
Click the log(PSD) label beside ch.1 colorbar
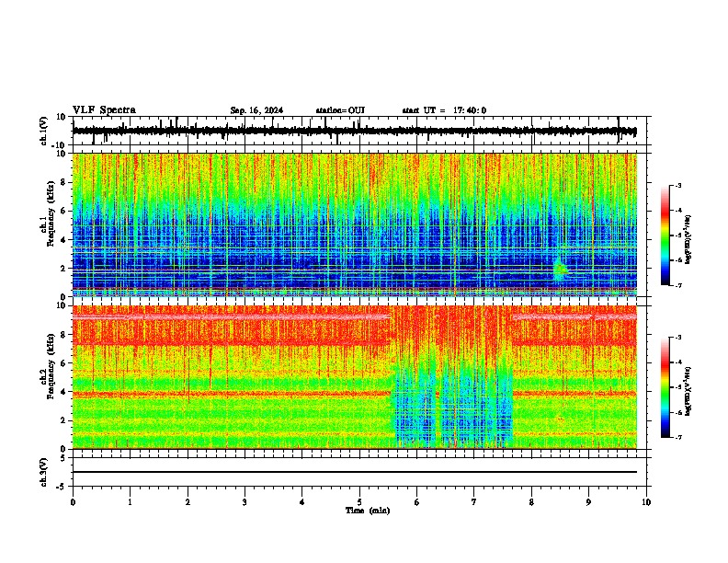(x=688, y=240)
